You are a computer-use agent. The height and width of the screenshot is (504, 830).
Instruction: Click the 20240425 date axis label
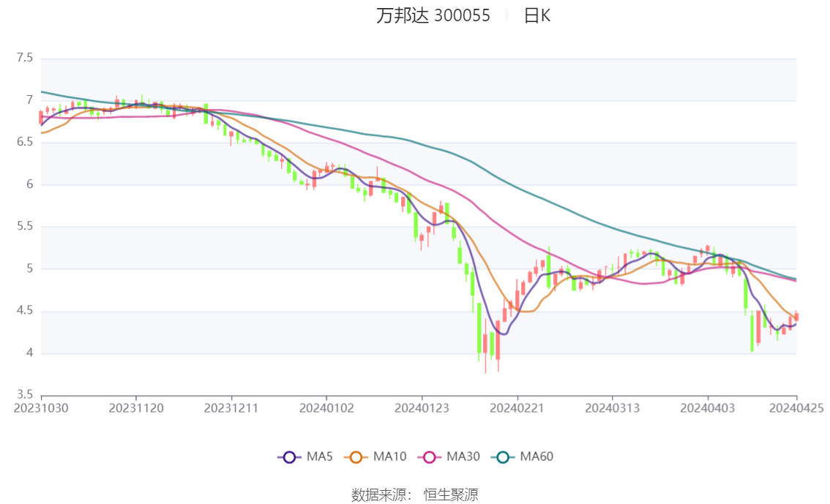pos(796,408)
